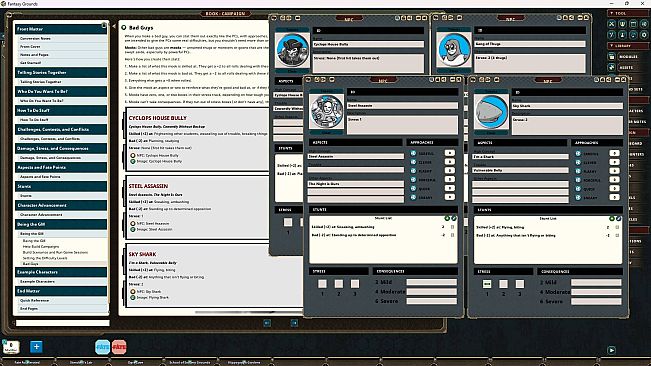Expand the End Matter chapter header
This screenshot has height=366, width=651.
pos(61,291)
